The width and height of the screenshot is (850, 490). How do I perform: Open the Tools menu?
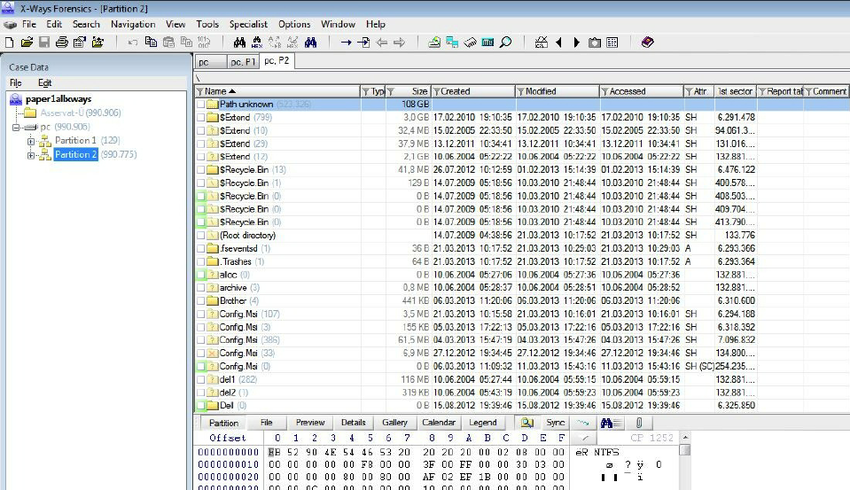pos(207,24)
